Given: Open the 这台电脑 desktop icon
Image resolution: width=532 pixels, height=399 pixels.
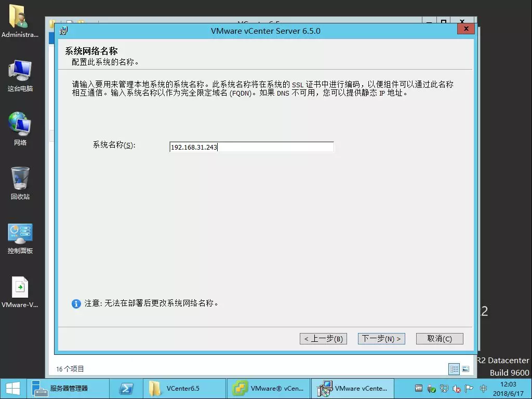Looking at the screenshot, I should coord(20,76).
